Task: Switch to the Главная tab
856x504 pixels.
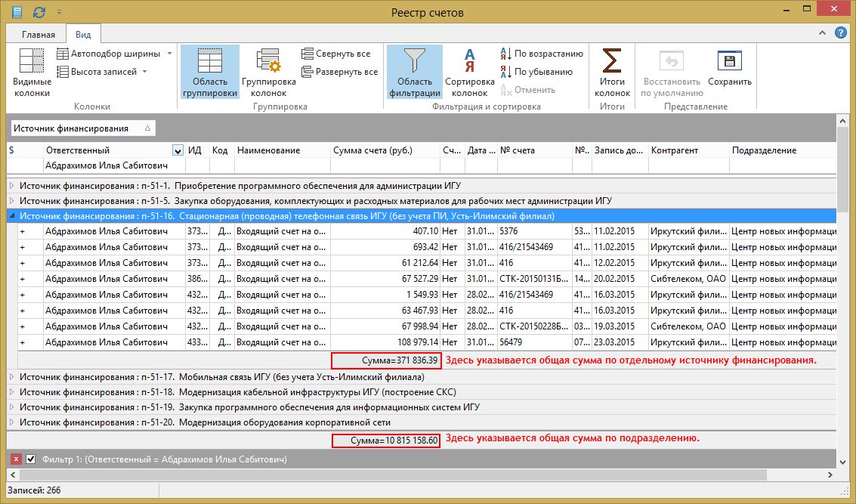Action: [38, 35]
